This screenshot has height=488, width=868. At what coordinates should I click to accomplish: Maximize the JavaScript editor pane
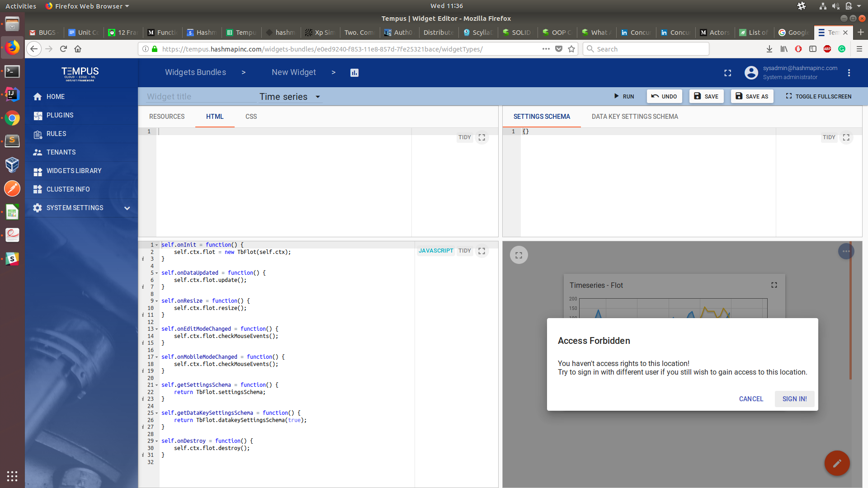481,250
